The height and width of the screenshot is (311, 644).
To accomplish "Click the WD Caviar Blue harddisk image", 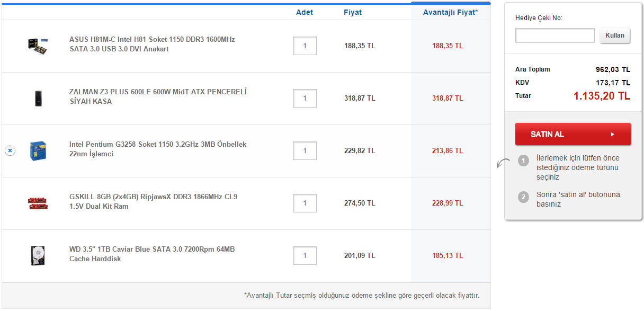I will point(38,255).
